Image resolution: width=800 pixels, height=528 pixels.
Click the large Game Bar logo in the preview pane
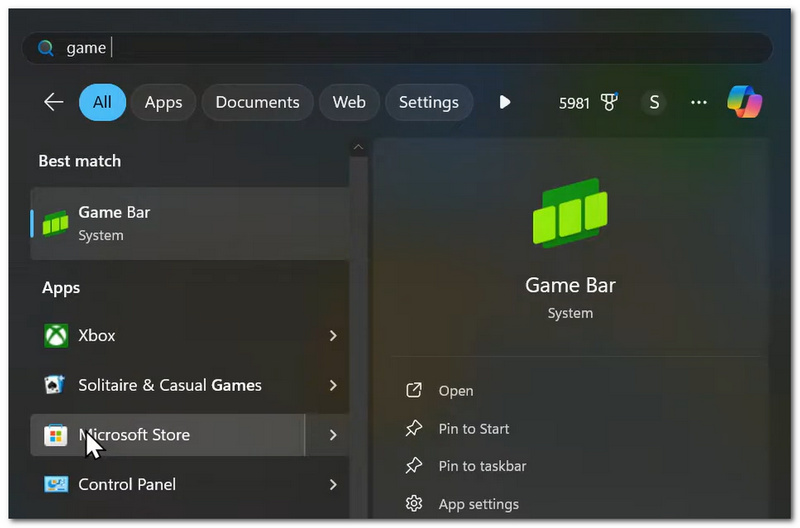tap(570, 213)
